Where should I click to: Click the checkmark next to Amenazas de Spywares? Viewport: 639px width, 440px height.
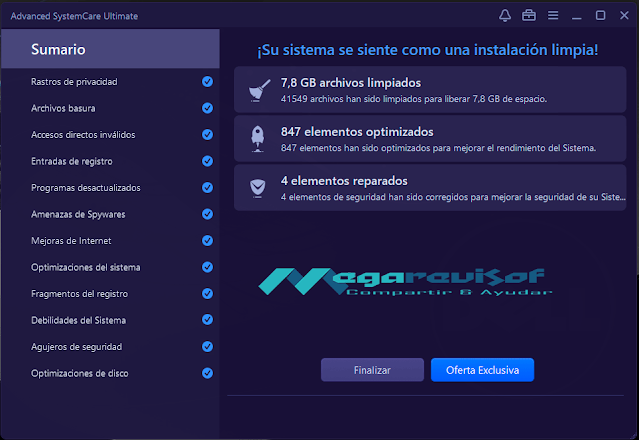coord(207,214)
